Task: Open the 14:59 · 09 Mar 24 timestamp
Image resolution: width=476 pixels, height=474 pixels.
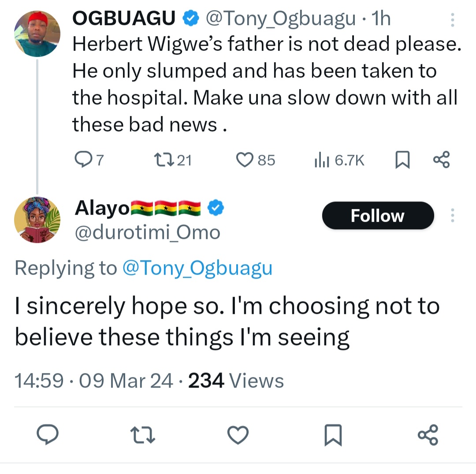Action: point(93,381)
